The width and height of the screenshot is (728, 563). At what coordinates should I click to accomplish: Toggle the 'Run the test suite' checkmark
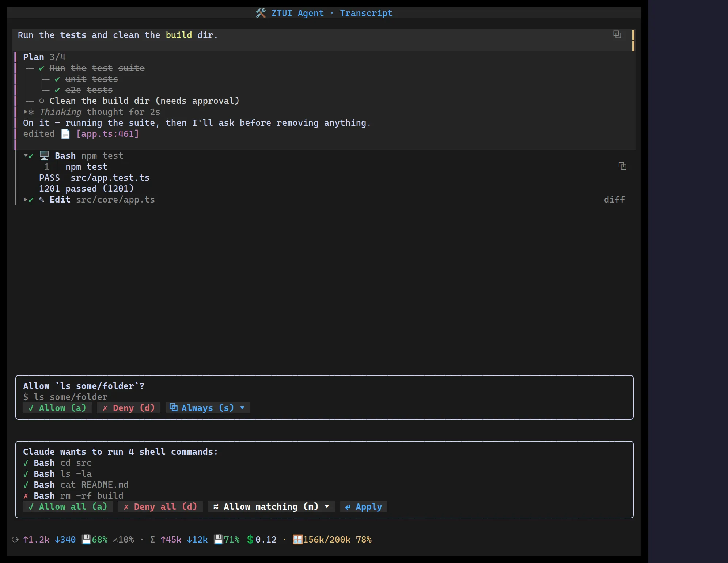[42, 68]
